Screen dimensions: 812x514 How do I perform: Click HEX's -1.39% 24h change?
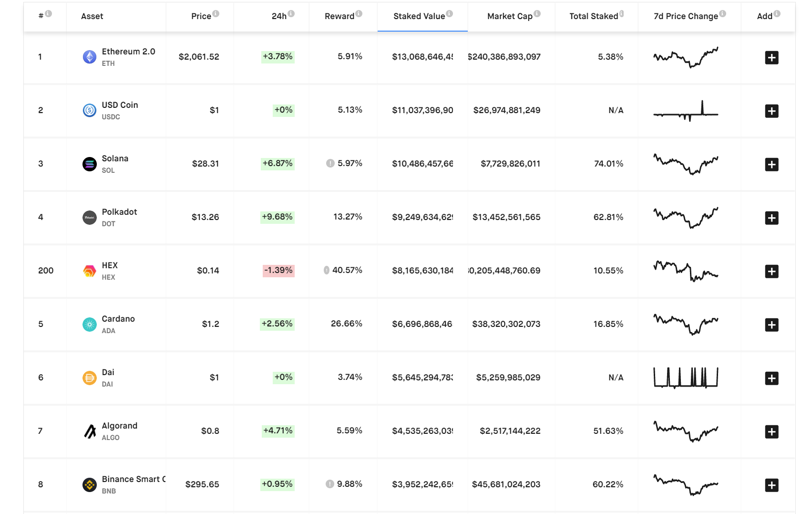coord(278,271)
